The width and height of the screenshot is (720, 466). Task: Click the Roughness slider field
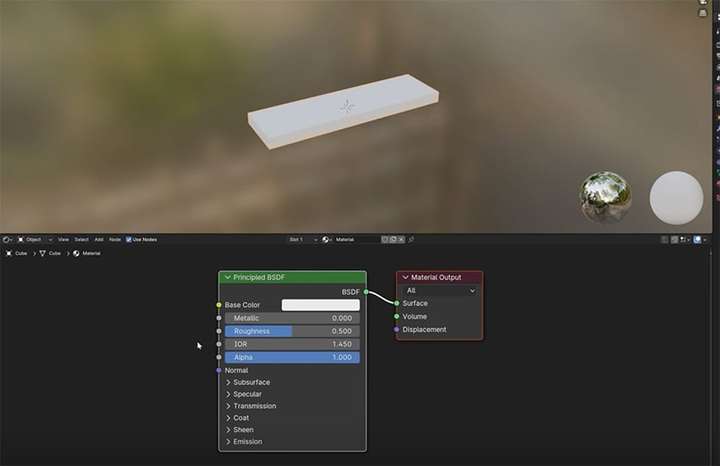tap(292, 331)
